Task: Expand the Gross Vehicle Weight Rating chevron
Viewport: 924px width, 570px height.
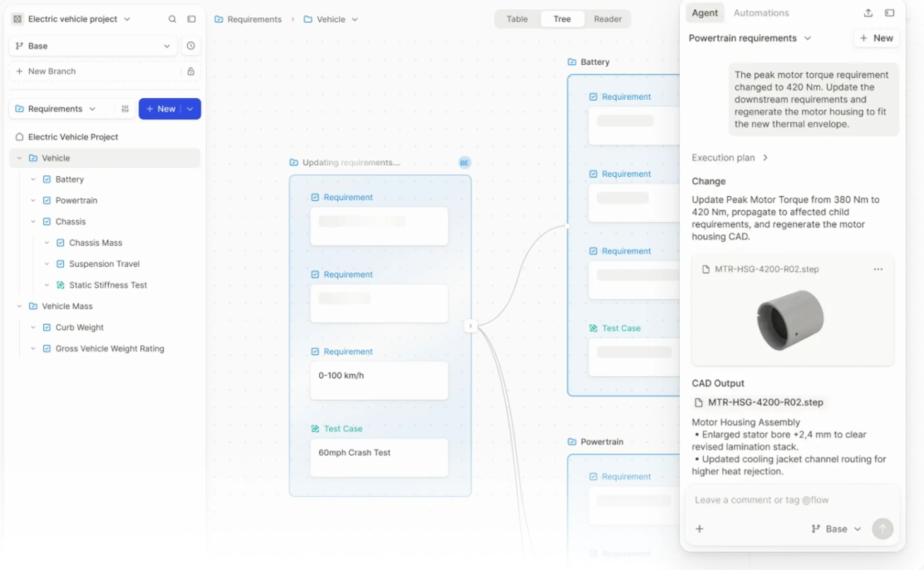Action: [33, 348]
